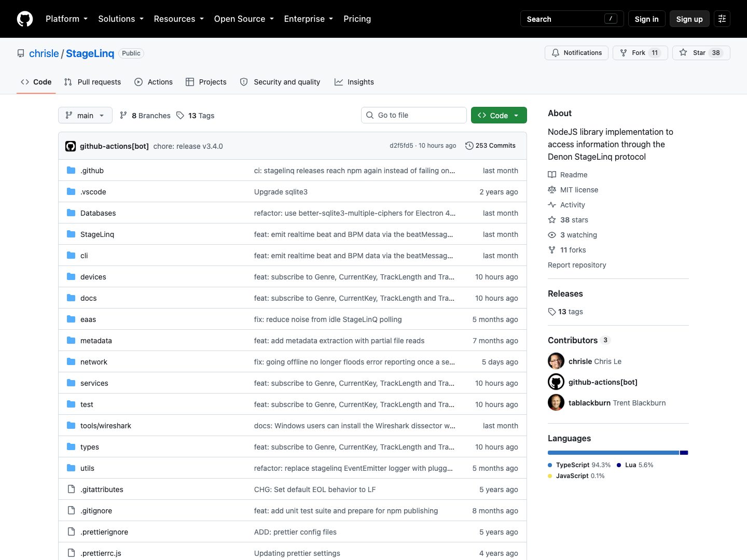Click the forks icon in About

point(552,250)
